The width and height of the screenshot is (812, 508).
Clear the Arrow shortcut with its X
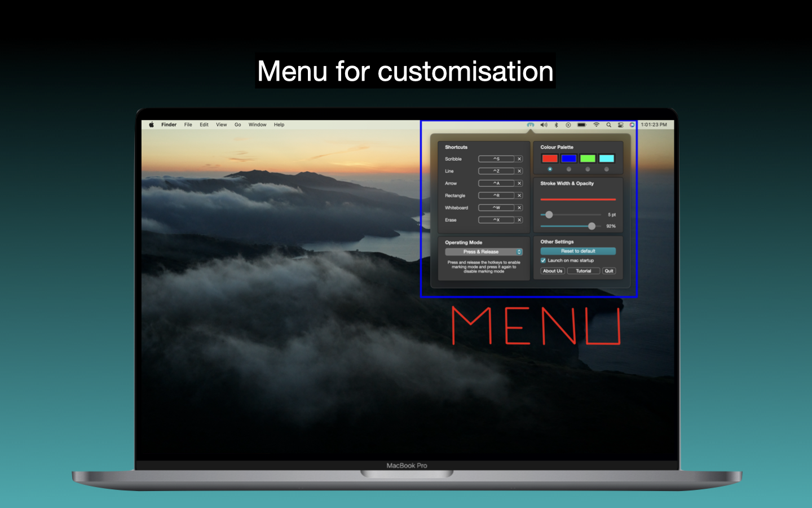(519, 183)
